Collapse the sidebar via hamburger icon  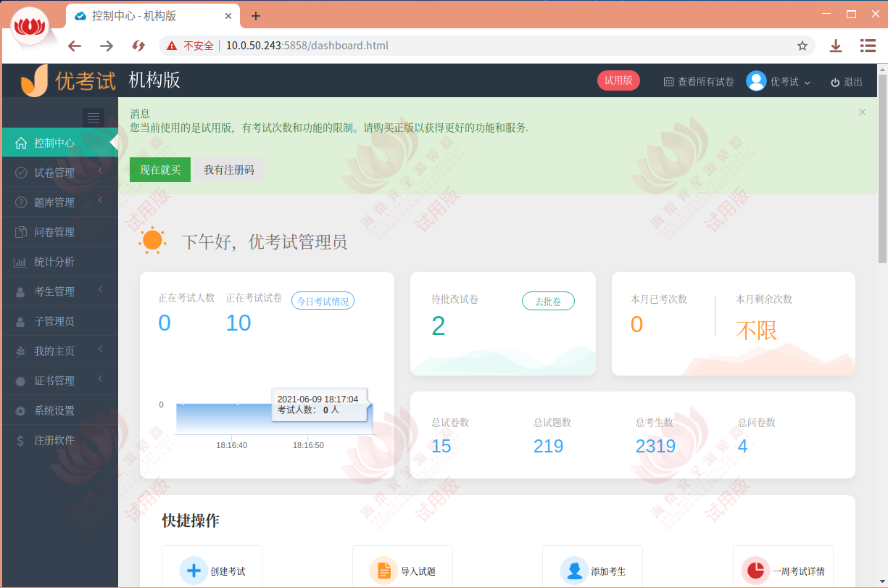click(93, 117)
